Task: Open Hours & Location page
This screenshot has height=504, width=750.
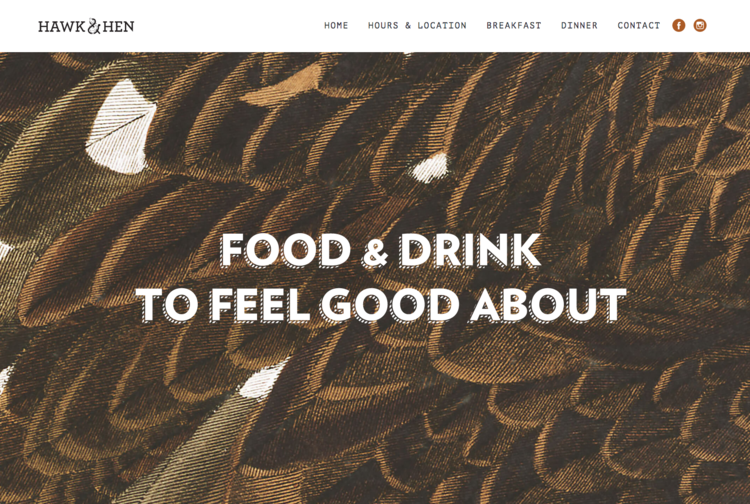Action: (417, 25)
